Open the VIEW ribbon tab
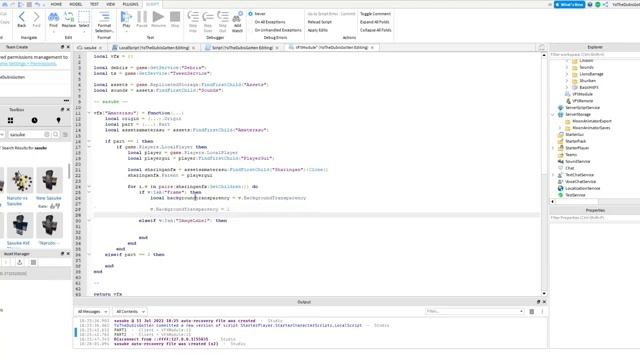The width and height of the screenshot is (640, 360). [x=111, y=4]
